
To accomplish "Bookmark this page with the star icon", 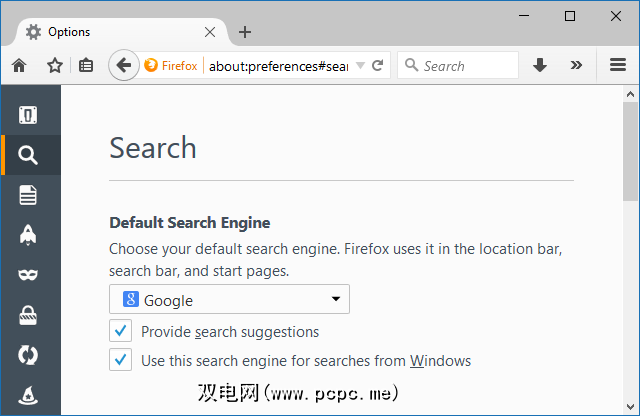I will point(54,66).
